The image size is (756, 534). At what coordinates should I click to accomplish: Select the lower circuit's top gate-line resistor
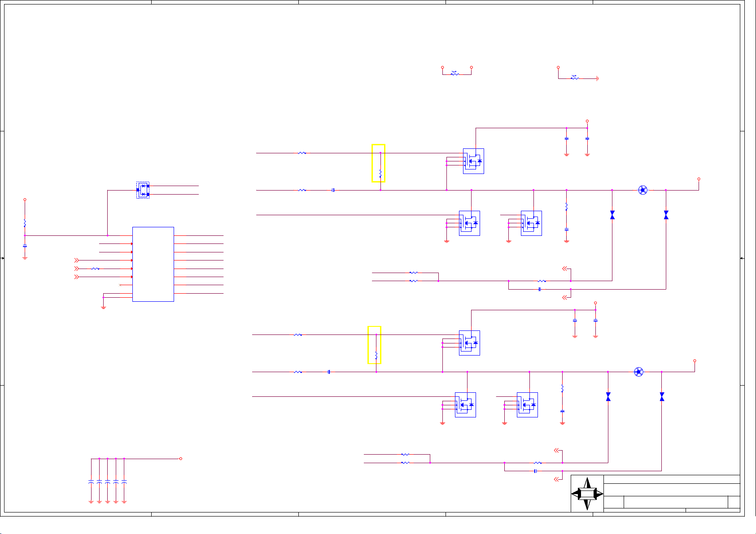tap(298, 334)
